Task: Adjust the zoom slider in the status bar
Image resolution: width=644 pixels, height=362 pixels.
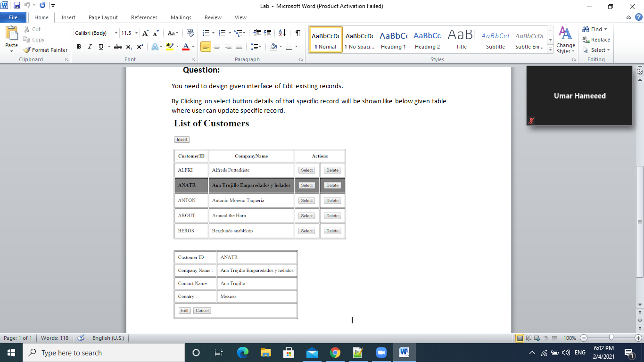Action: coord(611,338)
